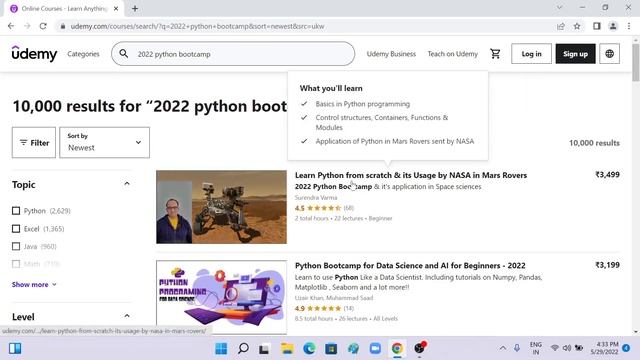The height and width of the screenshot is (360, 640).
Task: Collapse the Topic filter section
Action: (127, 184)
